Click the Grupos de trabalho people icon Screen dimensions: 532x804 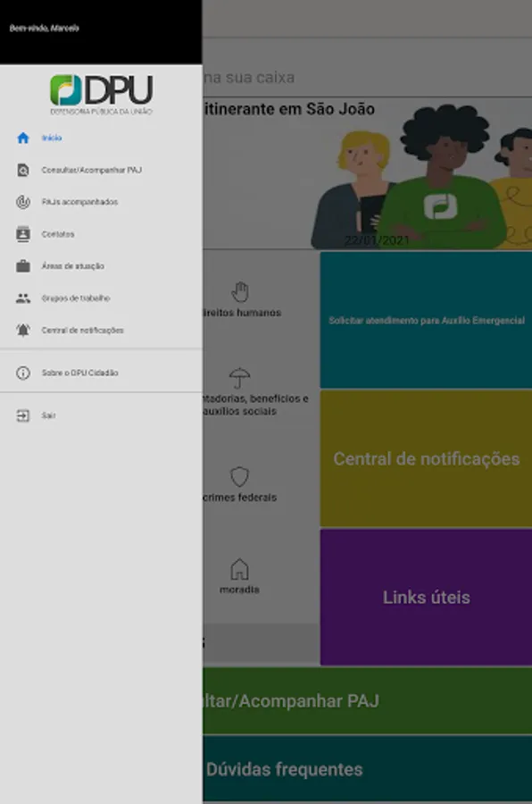point(23,297)
